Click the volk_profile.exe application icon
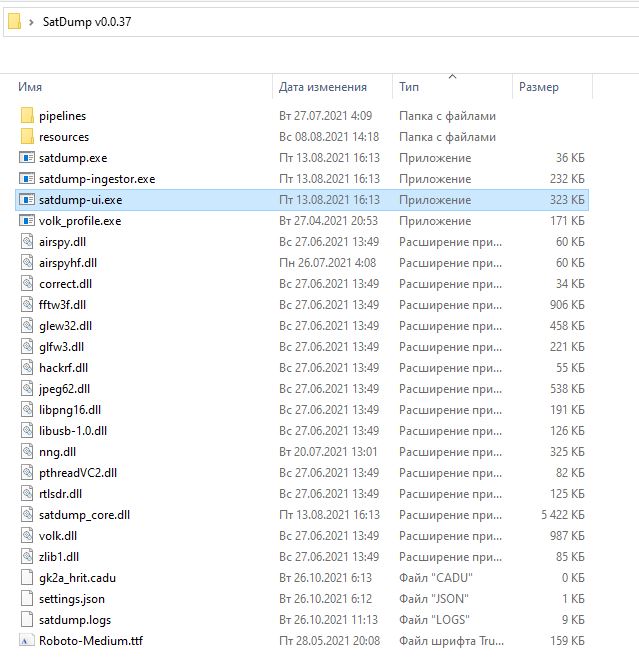Screen dimensions: 639x668 [x=27, y=221]
